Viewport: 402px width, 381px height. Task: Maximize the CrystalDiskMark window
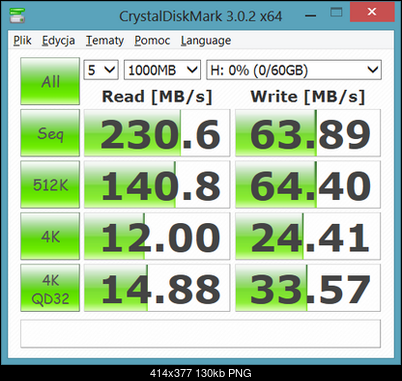pos(336,13)
